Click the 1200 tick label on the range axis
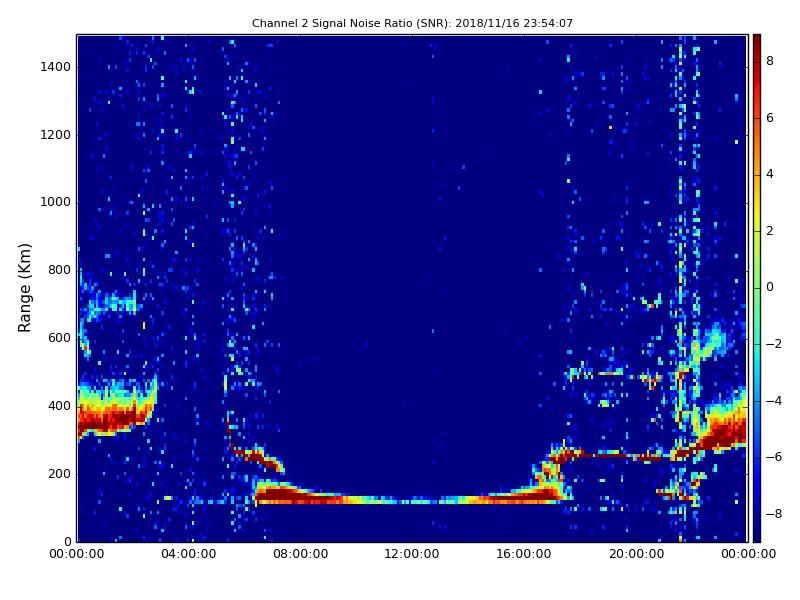Viewport: 800px width, 600px height. 56,135
